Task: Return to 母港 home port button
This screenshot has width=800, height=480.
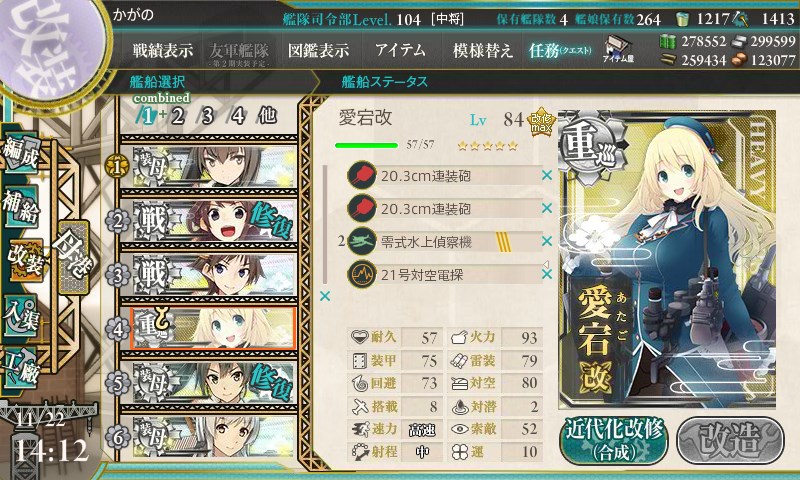Action: [x=73, y=257]
